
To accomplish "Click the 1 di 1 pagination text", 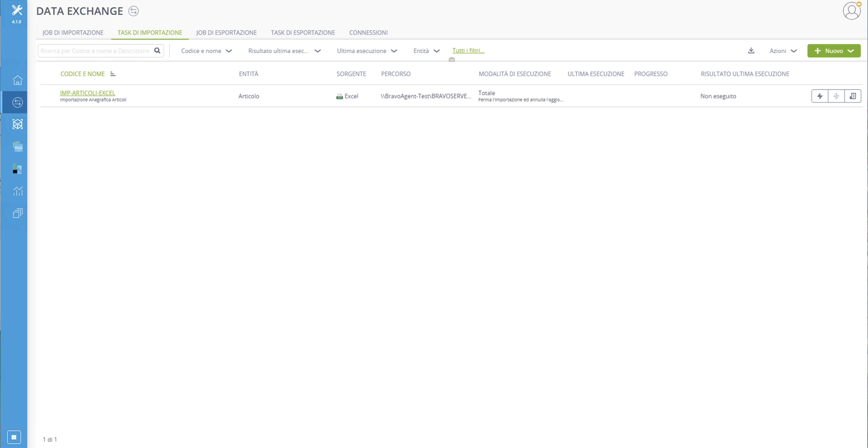I will coord(50,439).
